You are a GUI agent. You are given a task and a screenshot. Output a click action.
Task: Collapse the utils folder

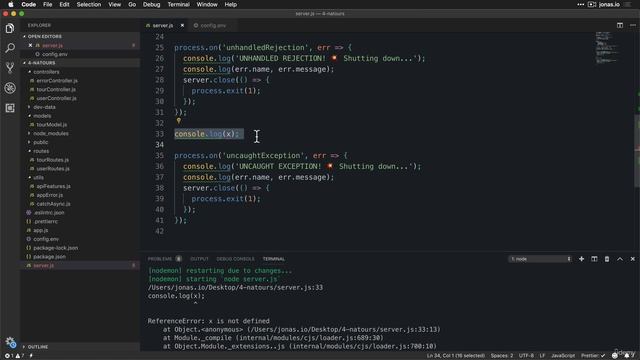38,178
